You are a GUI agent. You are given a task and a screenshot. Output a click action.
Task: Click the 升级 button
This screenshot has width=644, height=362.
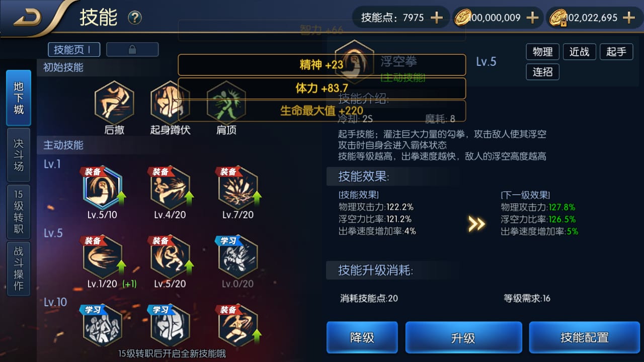pyautogui.click(x=463, y=337)
